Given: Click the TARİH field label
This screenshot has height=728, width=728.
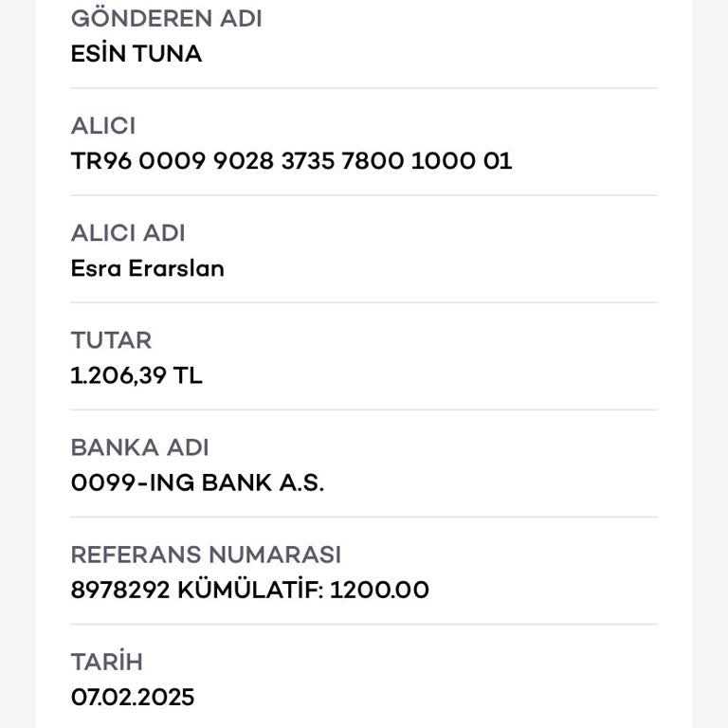Looking at the screenshot, I should pyautogui.click(x=106, y=662).
